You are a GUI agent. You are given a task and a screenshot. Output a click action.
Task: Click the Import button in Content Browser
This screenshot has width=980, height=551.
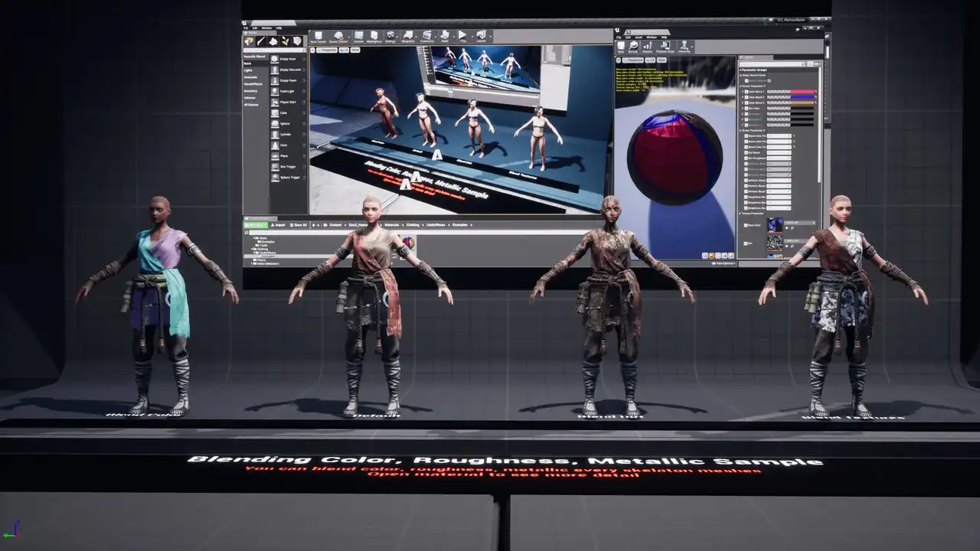click(x=278, y=225)
